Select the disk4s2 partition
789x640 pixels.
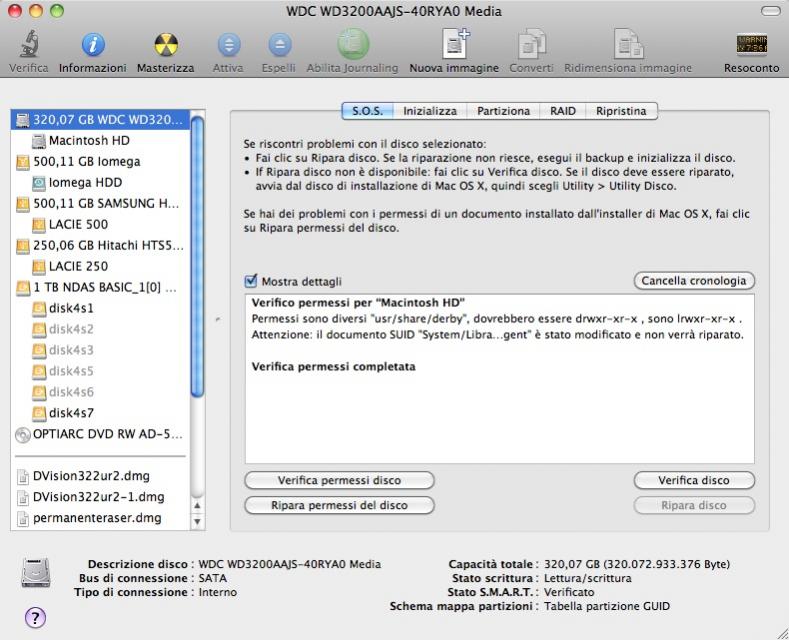(100, 329)
